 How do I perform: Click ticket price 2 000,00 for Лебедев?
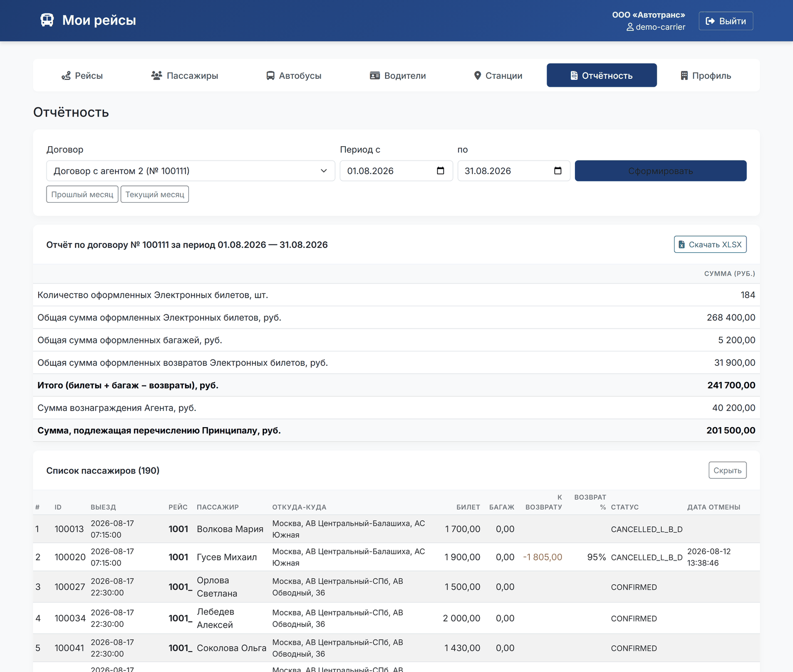[461, 618]
